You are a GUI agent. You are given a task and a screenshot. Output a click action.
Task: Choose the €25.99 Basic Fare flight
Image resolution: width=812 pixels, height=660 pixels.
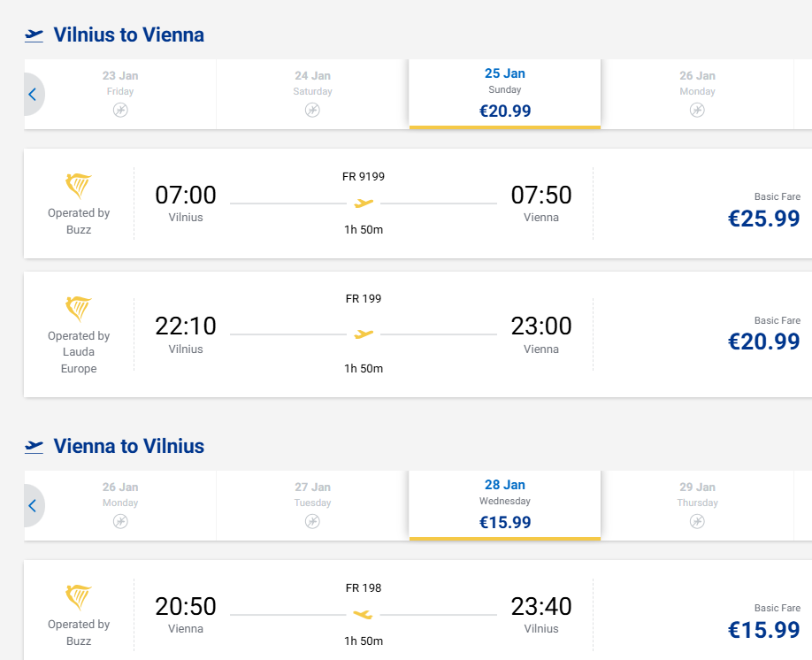click(763, 218)
